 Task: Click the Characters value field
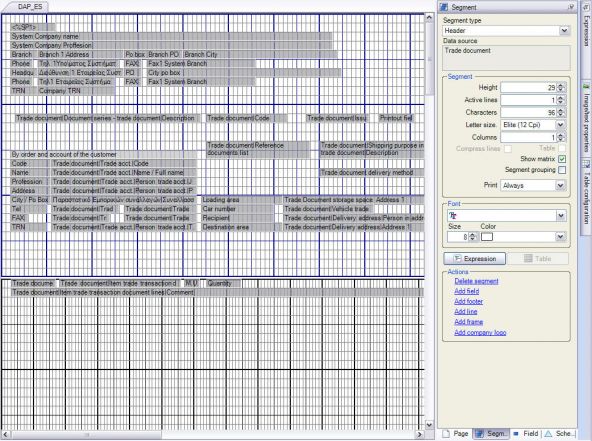tap(528, 113)
